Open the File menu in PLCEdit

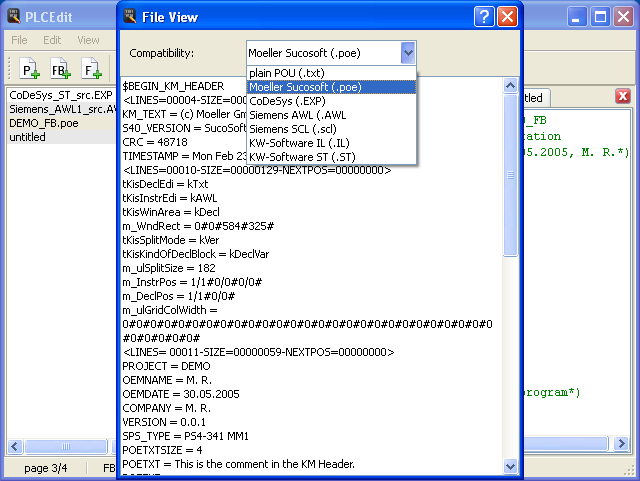coord(19,40)
